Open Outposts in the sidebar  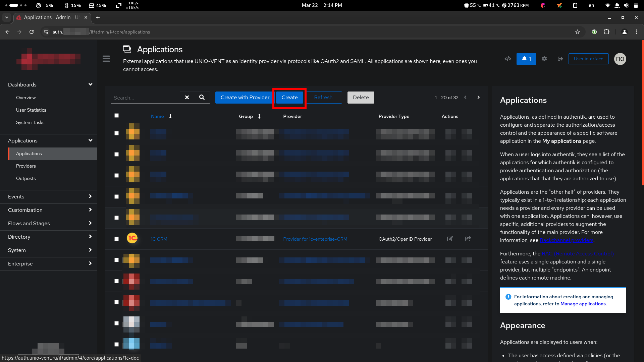coord(26,179)
